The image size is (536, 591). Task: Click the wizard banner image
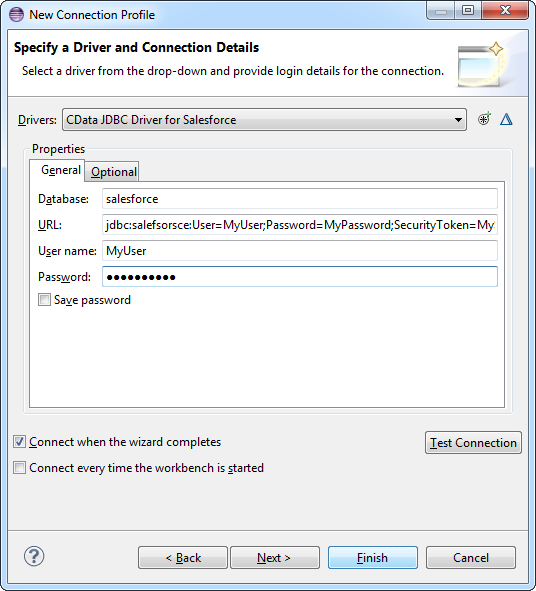coord(481,65)
